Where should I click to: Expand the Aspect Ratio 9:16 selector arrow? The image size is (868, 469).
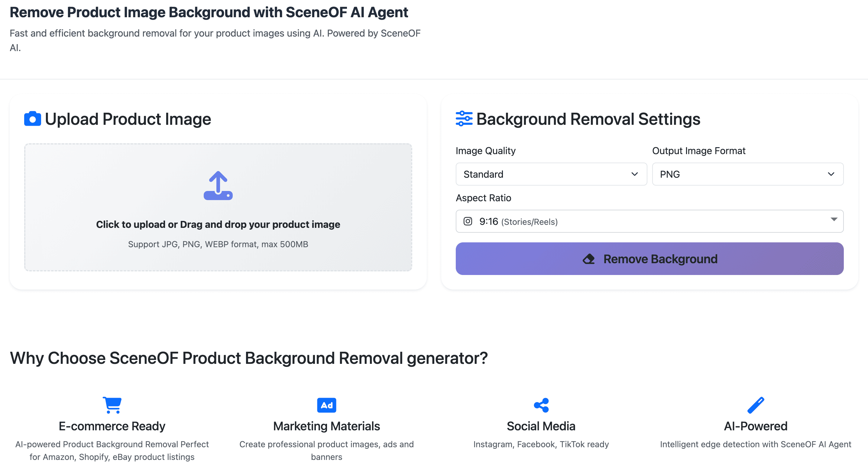pyautogui.click(x=834, y=220)
